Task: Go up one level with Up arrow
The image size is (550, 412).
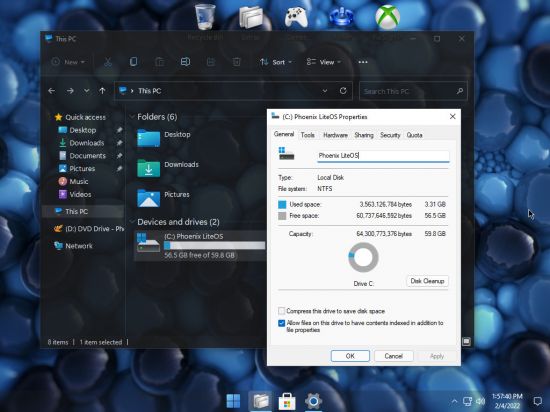Action: (x=102, y=91)
